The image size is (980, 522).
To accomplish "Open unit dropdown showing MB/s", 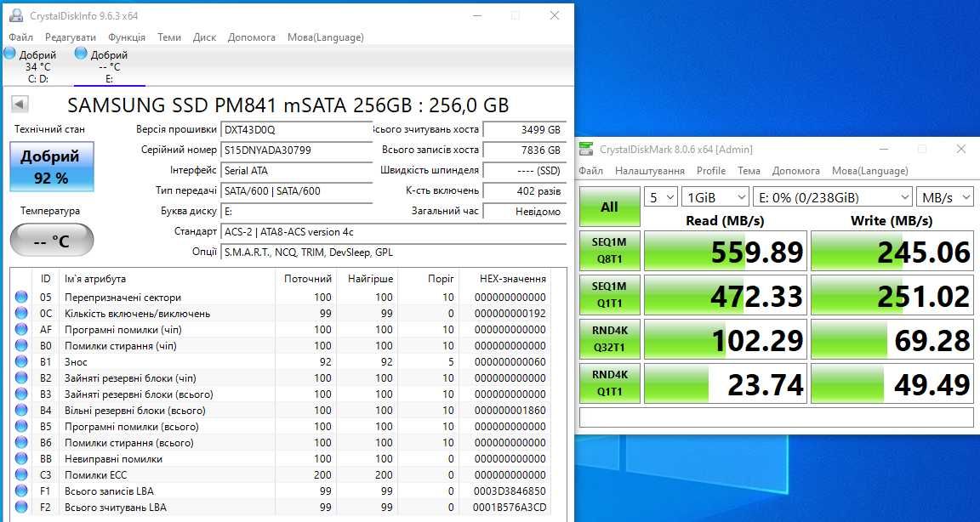I will [x=945, y=197].
